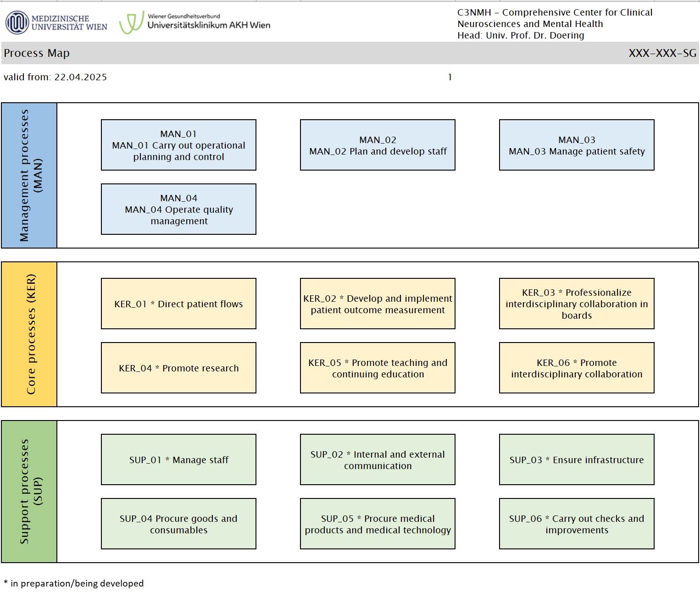Click MAN_04 Operate quality management box
The image size is (700, 592).
pyautogui.click(x=178, y=209)
